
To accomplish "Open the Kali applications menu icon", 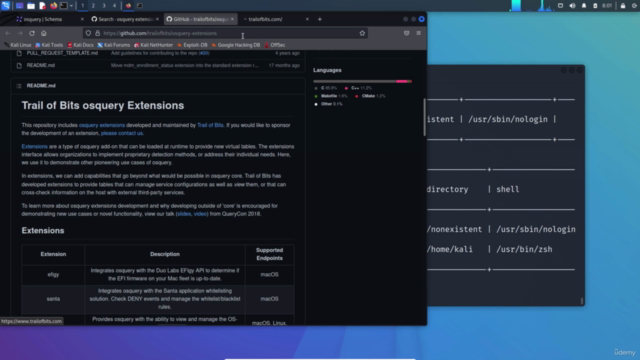I will click(5, 6).
